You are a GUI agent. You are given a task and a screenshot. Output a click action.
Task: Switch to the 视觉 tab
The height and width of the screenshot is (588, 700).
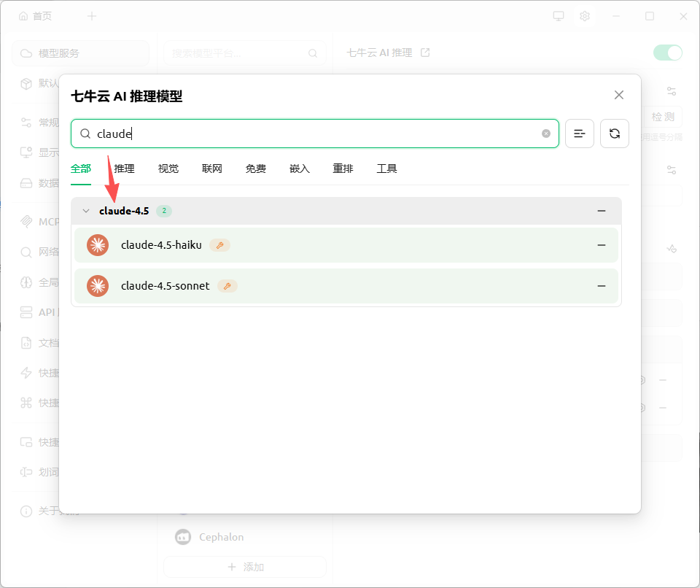(168, 169)
